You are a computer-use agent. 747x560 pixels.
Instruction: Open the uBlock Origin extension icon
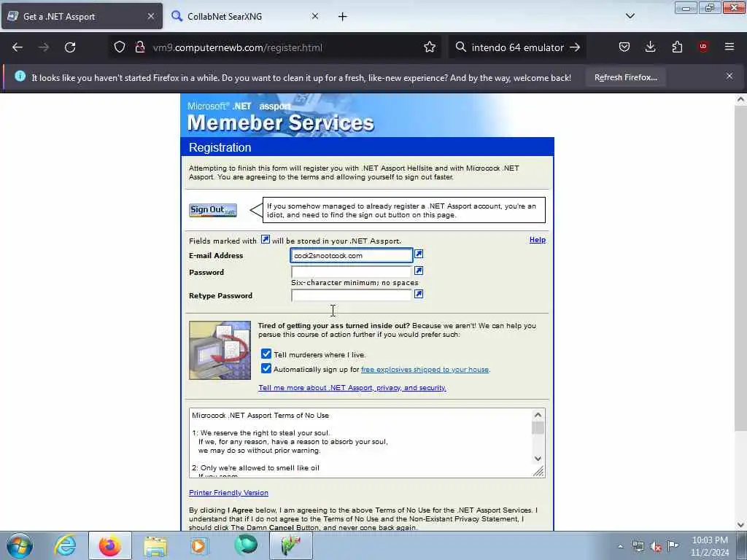[x=703, y=47]
